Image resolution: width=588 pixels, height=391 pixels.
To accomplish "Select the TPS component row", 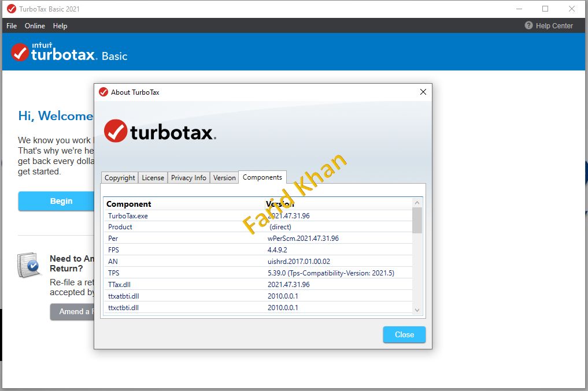I will pyautogui.click(x=258, y=273).
